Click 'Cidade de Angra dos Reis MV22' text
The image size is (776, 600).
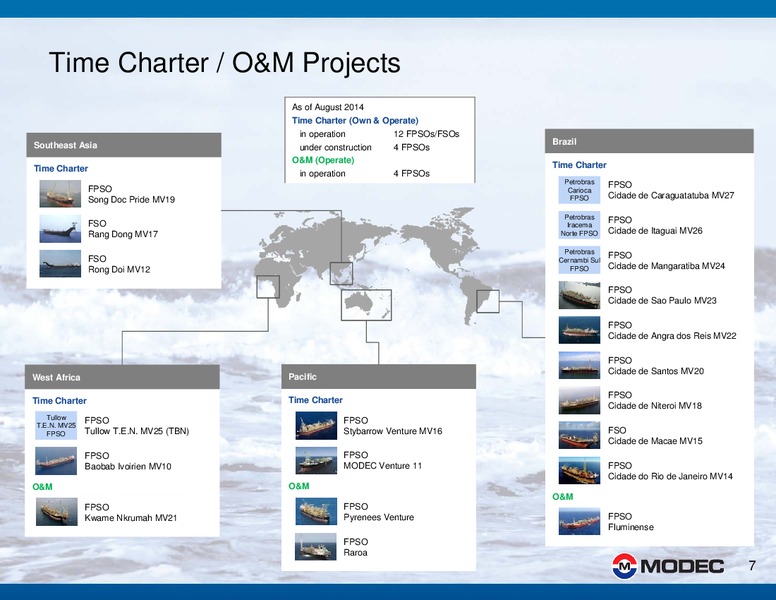click(672, 336)
